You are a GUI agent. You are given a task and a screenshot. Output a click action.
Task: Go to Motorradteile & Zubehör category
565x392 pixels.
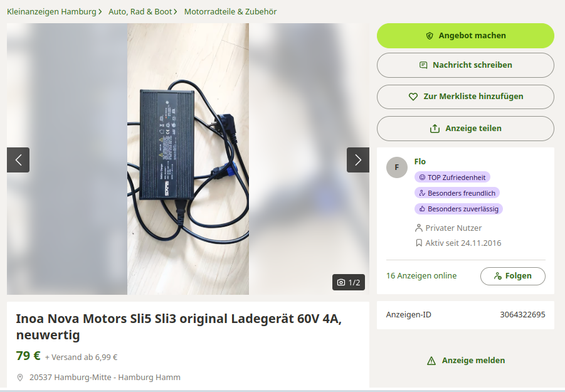point(230,11)
